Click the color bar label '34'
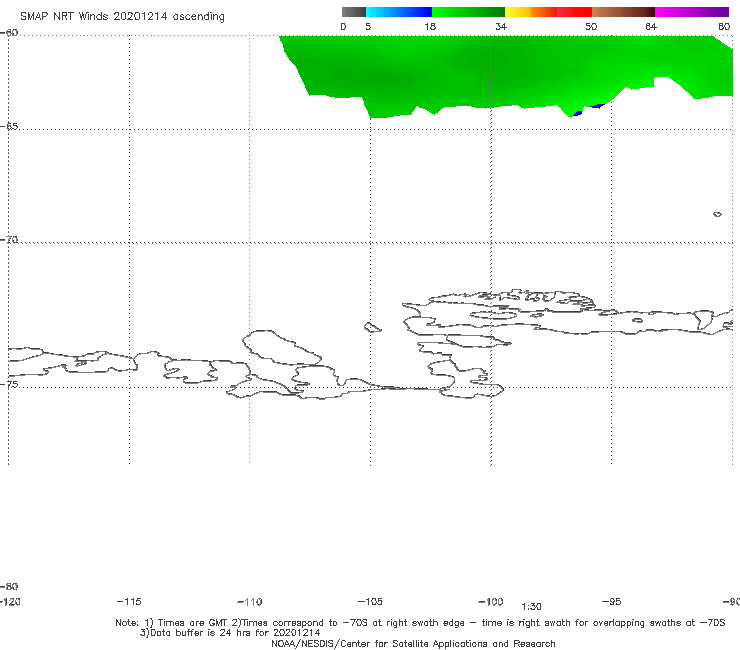This screenshot has width=740, height=650. click(x=501, y=27)
